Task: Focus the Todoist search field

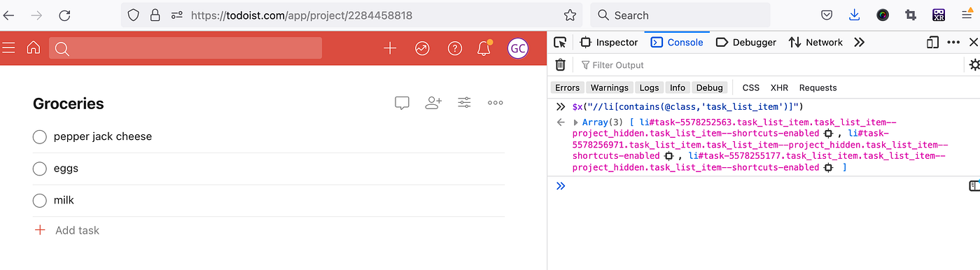Action: pos(185,48)
